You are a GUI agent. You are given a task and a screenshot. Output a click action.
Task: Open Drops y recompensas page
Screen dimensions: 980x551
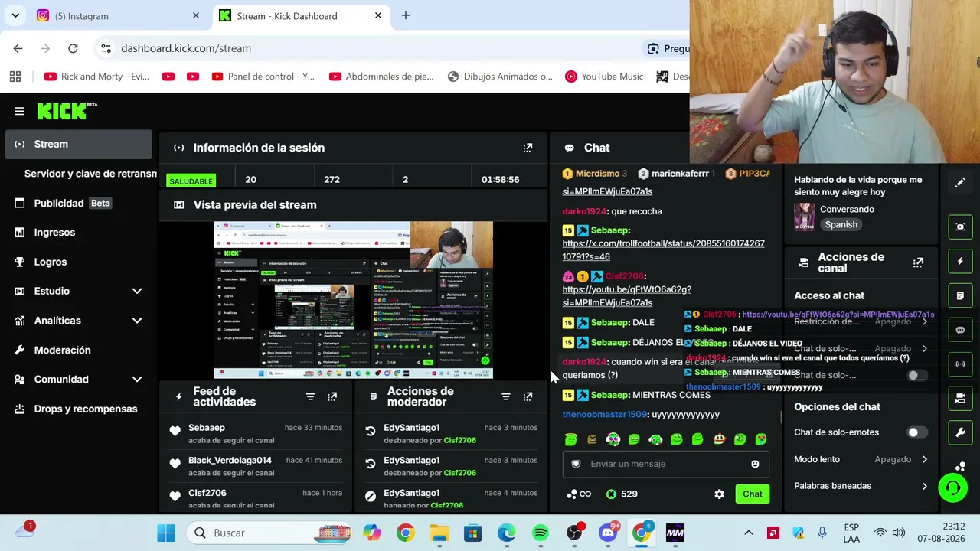tap(78, 409)
